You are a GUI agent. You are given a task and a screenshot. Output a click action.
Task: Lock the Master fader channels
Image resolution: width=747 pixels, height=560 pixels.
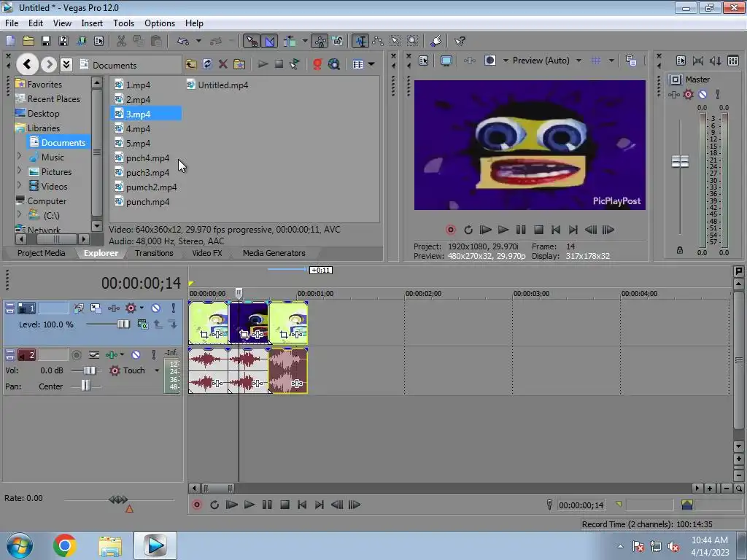[x=680, y=250]
